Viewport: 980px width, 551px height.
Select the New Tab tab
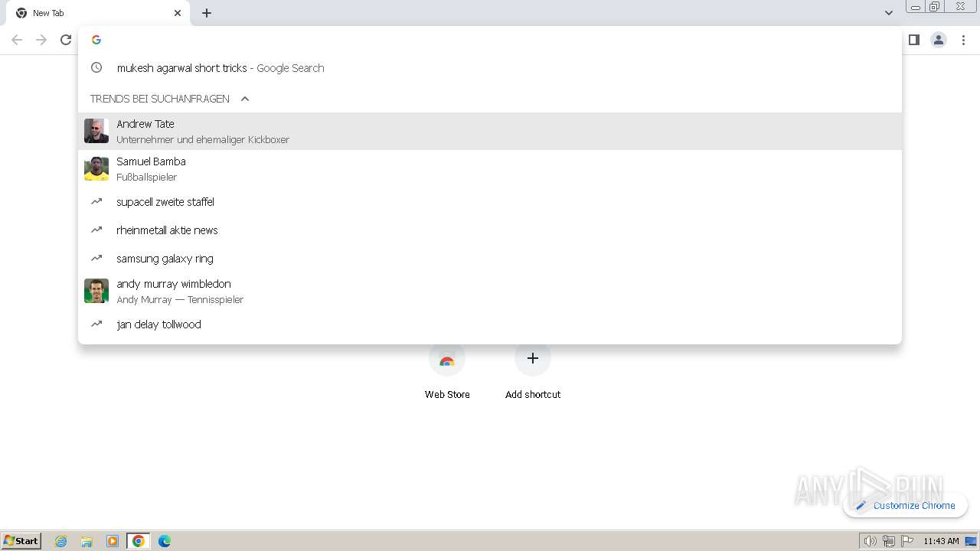pos(98,13)
